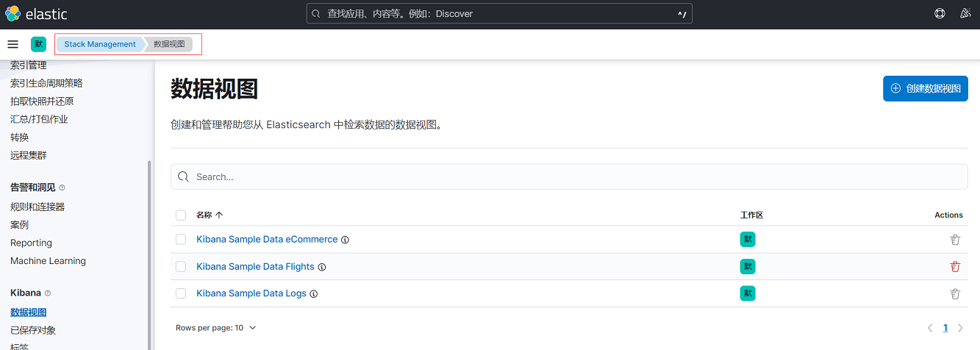Open the help menu lifebuoy icon
Screen dimensions: 980x350
tap(940, 13)
